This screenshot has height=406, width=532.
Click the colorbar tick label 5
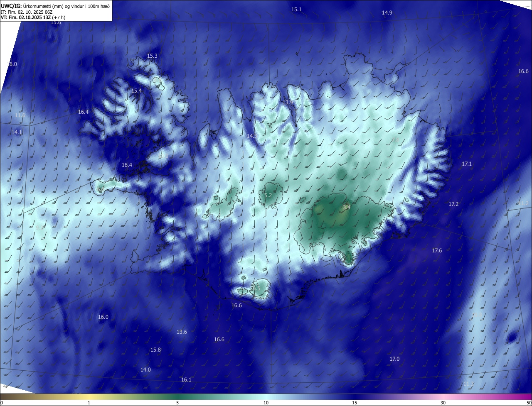pos(177,403)
